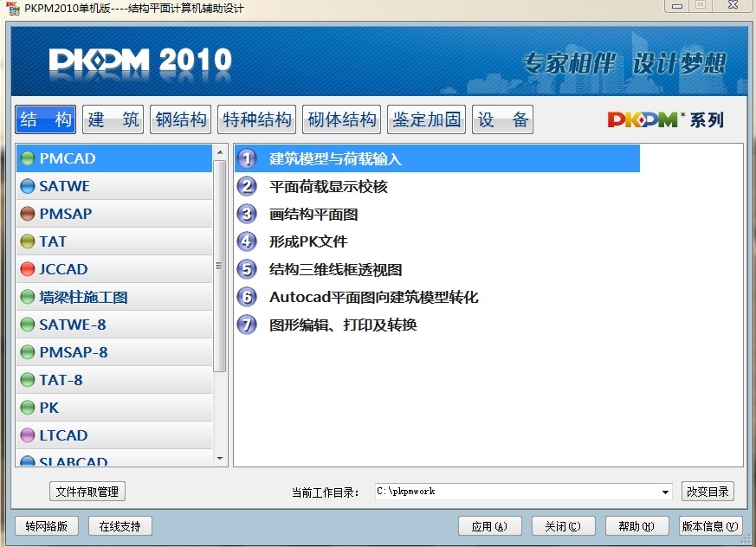Select 平面荷载显示校核 menu entry

(x=328, y=186)
